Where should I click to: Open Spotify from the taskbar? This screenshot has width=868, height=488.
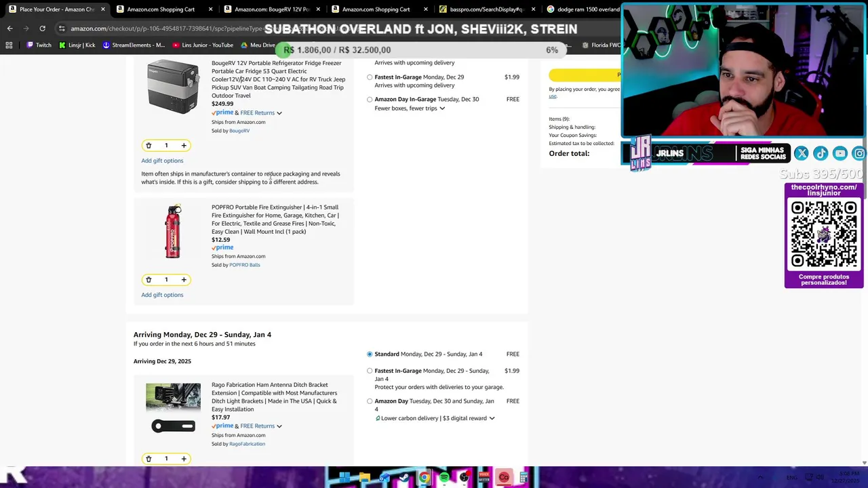tap(444, 478)
